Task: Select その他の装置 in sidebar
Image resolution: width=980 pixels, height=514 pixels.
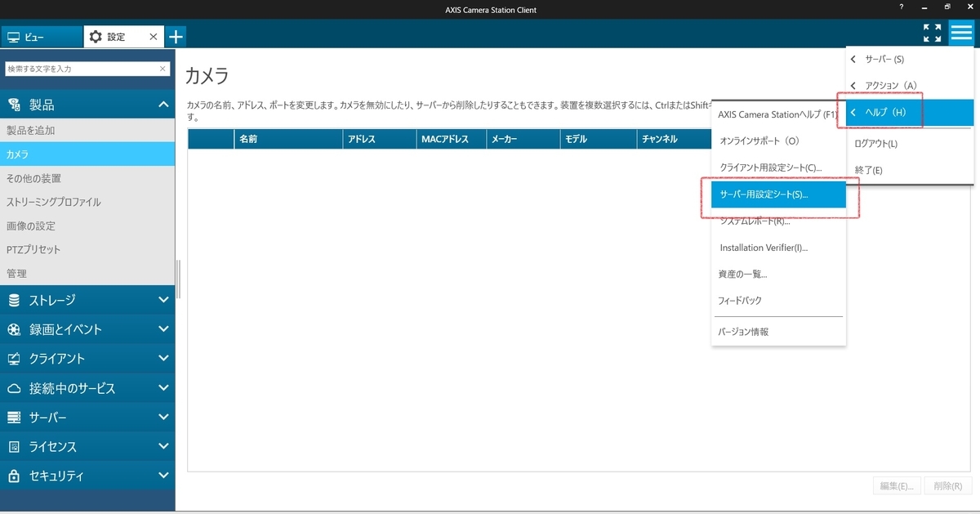Action: pos(87,178)
